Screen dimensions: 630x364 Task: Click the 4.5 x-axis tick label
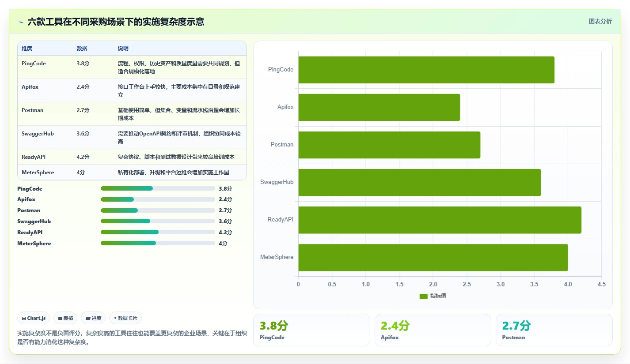[601, 285]
